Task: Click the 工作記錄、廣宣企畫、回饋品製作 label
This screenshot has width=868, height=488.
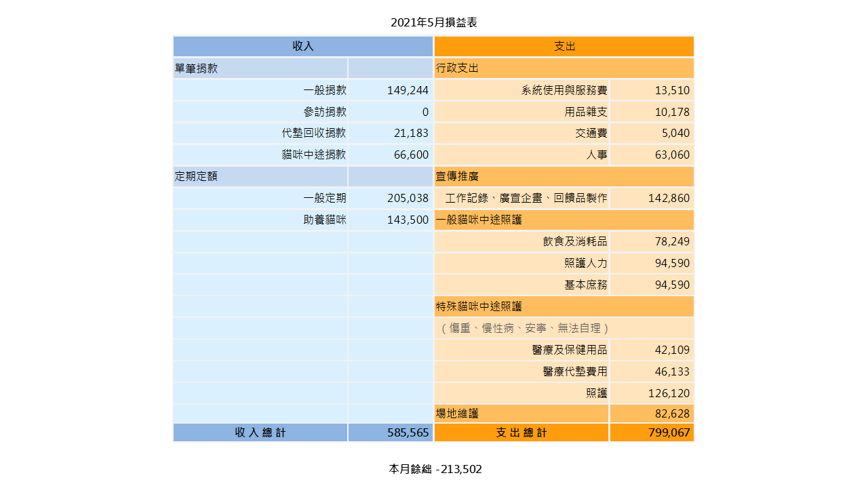Action: point(526,199)
